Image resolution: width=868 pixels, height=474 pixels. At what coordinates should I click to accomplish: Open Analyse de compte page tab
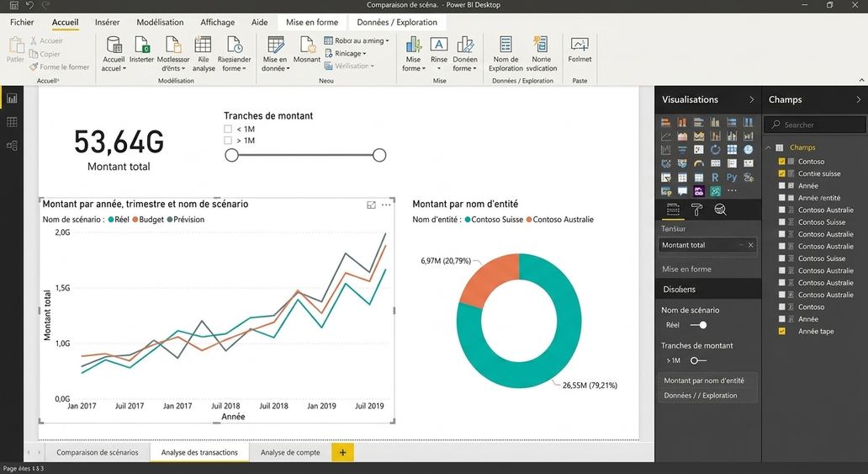[x=290, y=452]
